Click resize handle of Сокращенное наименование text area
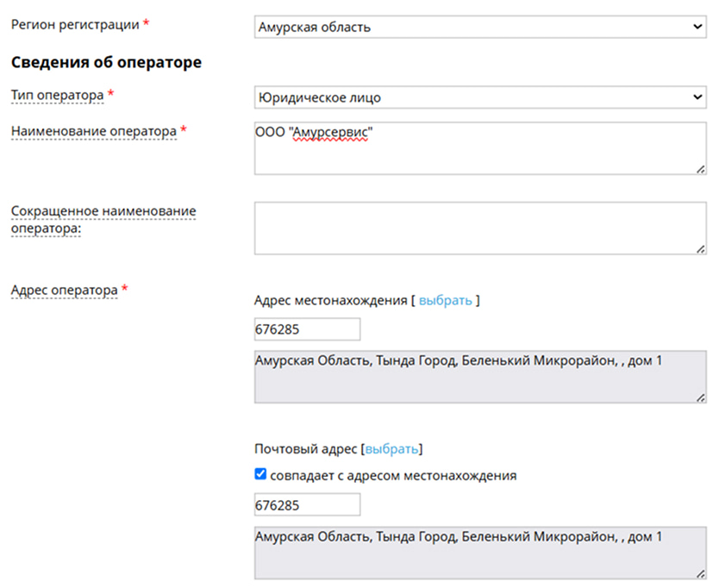This screenshot has height=588, width=719. point(701,249)
